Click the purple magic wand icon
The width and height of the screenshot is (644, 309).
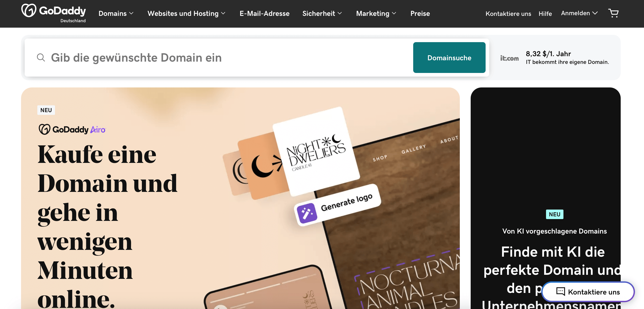coord(307,213)
